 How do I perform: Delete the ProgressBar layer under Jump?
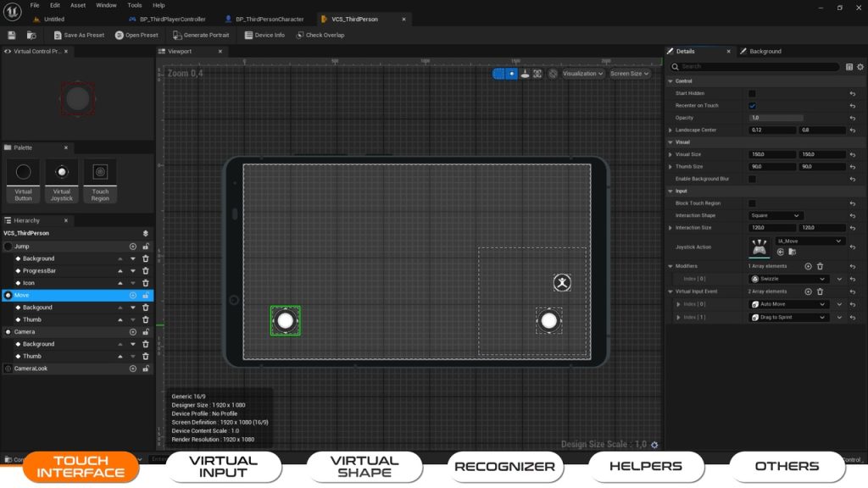point(145,271)
